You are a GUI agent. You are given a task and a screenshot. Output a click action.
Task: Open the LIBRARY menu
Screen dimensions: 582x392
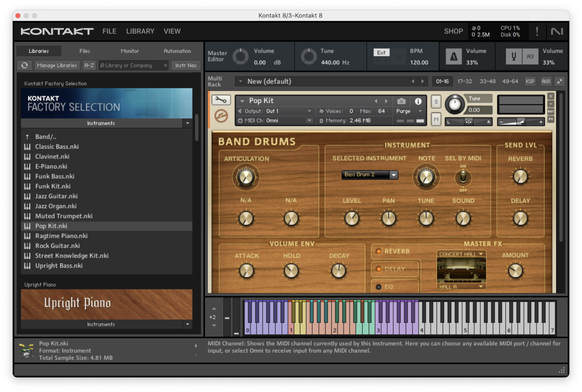(140, 31)
